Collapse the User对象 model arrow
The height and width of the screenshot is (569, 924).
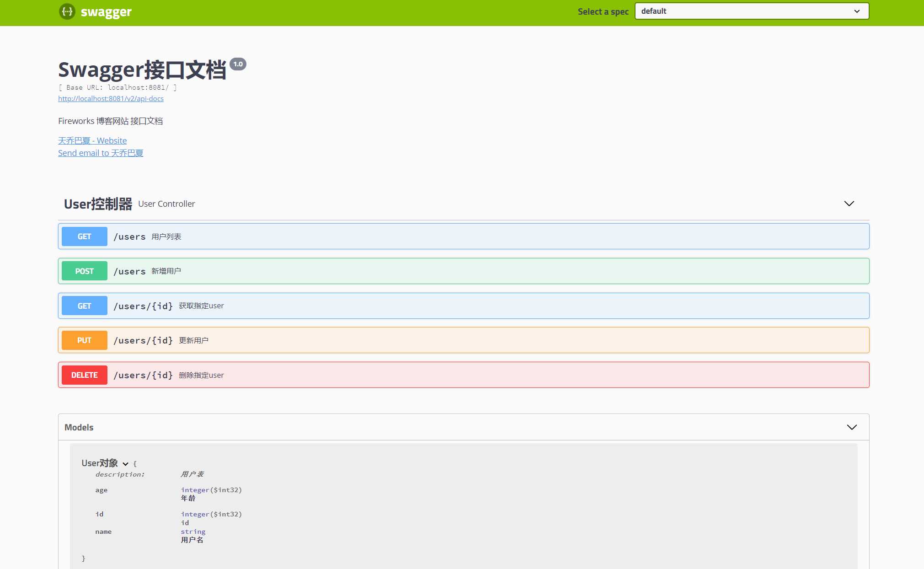coord(125,464)
